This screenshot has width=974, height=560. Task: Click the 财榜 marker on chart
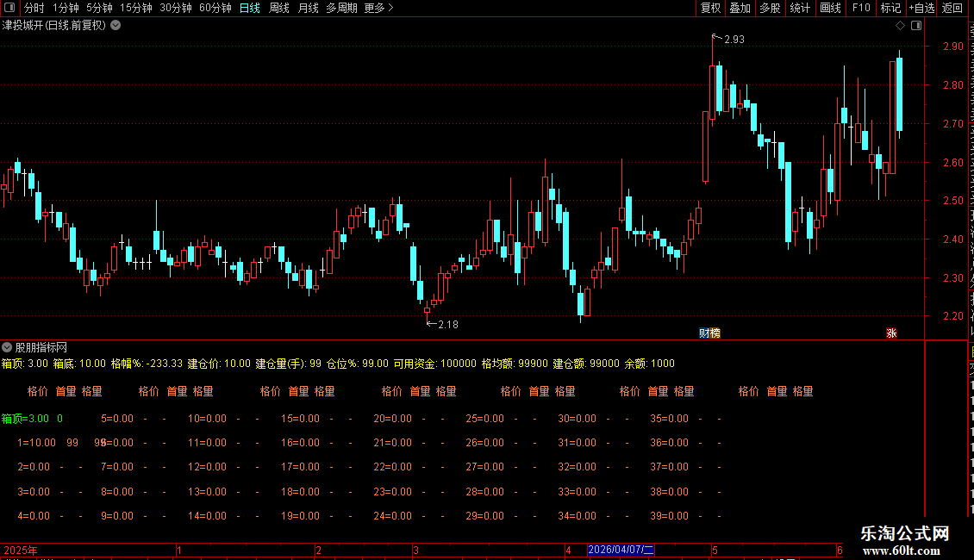[709, 333]
